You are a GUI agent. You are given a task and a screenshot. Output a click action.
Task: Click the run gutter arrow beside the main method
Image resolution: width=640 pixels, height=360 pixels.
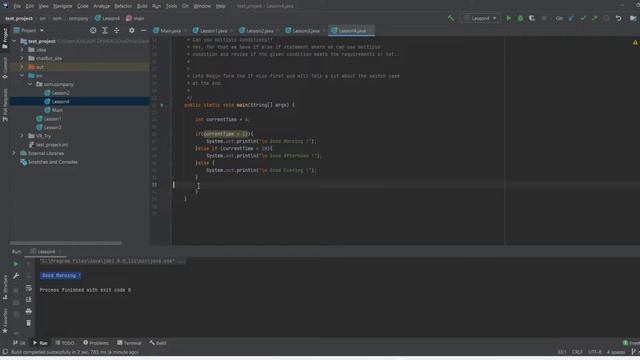(162, 105)
